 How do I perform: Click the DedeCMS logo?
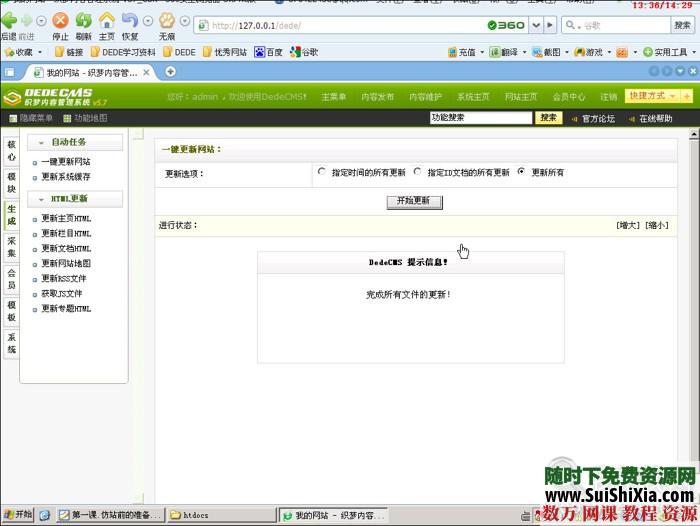click(x=54, y=97)
